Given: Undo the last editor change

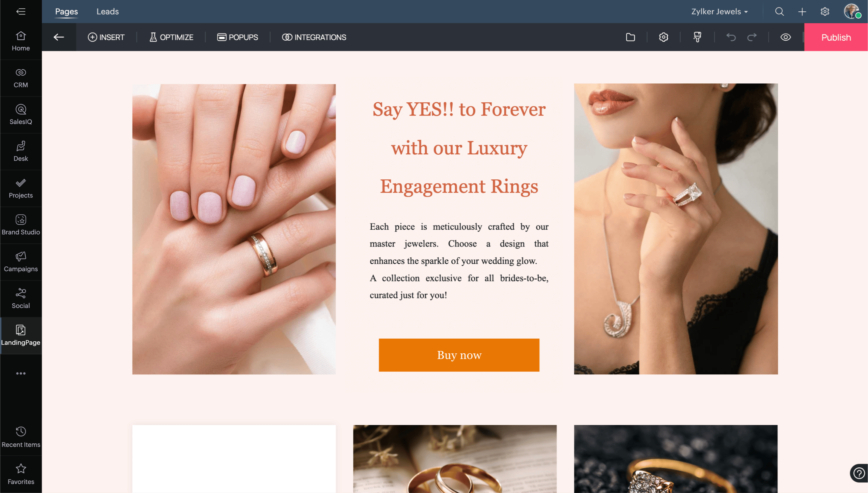Looking at the screenshot, I should click(731, 37).
